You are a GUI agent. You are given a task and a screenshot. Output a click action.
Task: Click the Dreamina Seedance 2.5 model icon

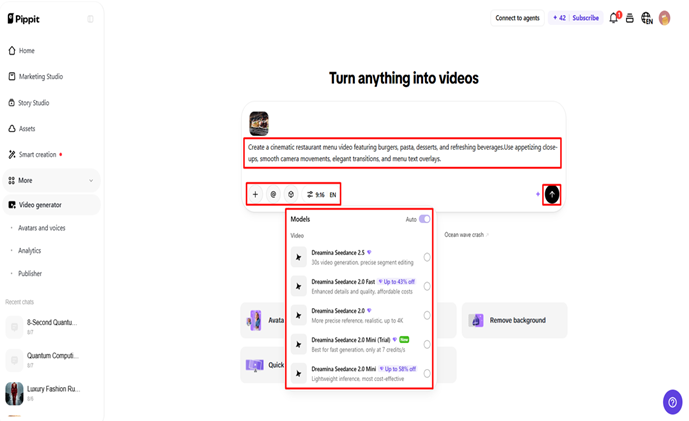point(299,257)
